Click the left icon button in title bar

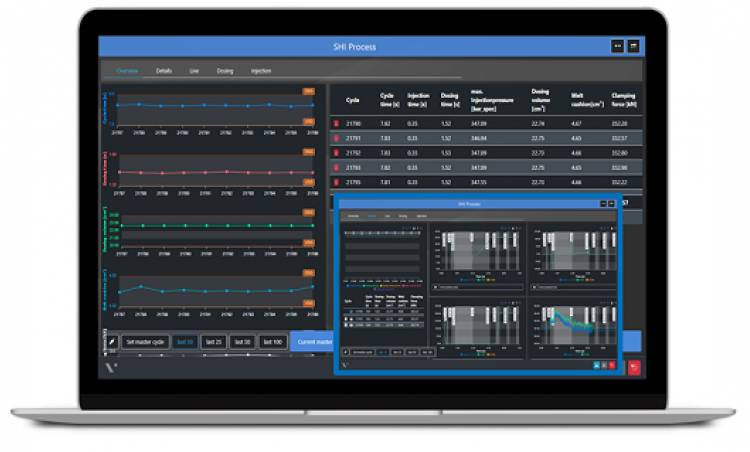click(x=617, y=47)
